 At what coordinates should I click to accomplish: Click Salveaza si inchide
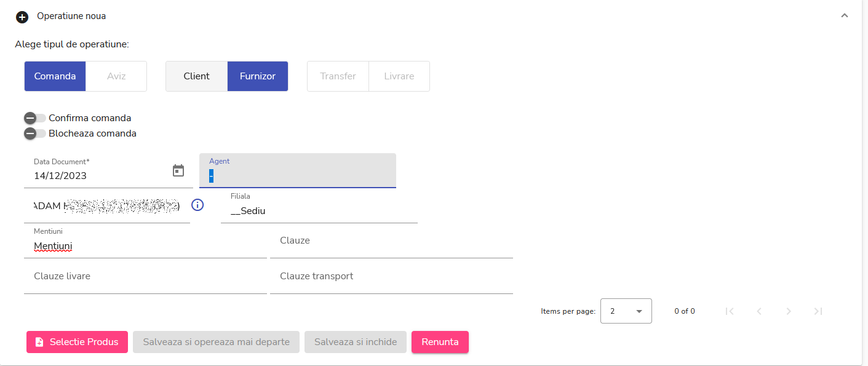point(355,342)
